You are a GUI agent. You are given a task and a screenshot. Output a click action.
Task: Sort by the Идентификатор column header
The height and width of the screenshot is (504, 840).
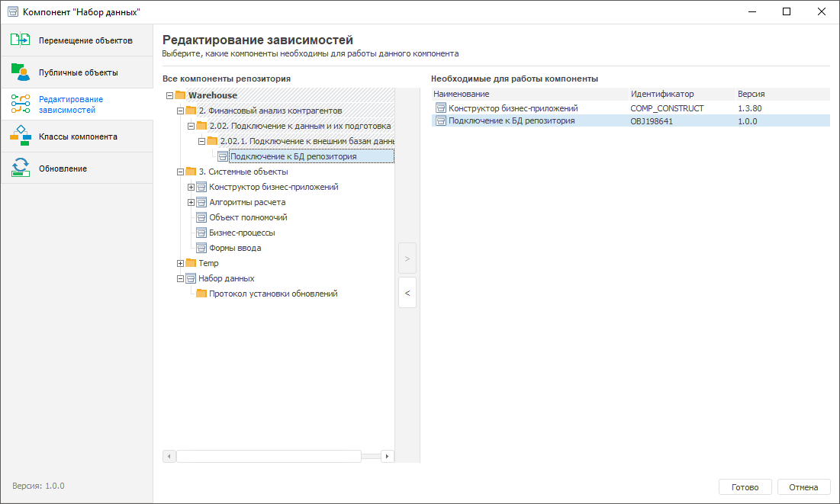pyautogui.click(x=661, y=94)
